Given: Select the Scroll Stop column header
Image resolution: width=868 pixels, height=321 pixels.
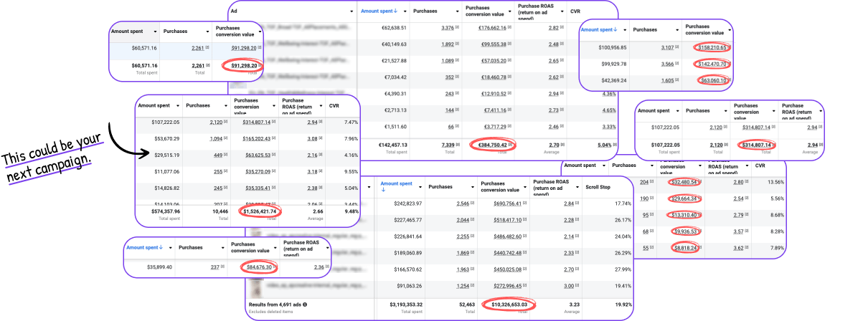Looking at the screenshot, I should 600,187.
